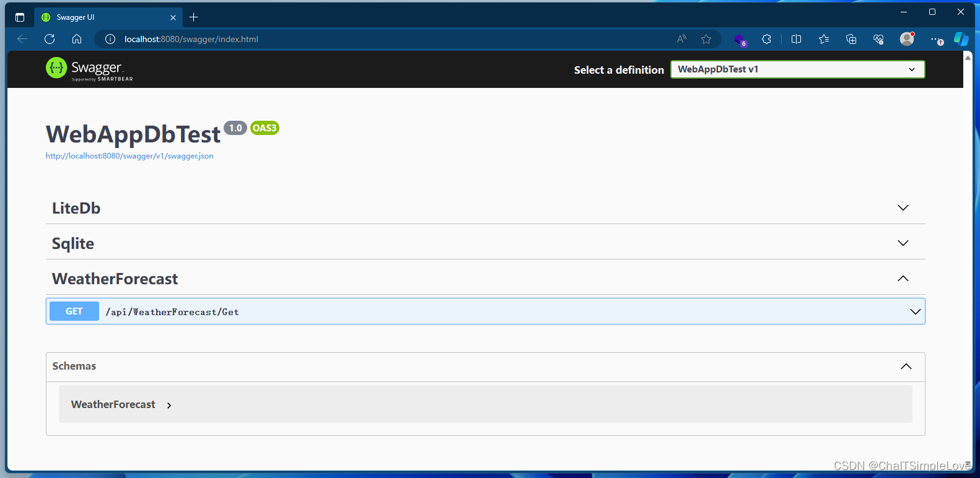This screenshot has height=478, width=980.
Task: Open Settings and more ellipsis menu
Action: 937,39
